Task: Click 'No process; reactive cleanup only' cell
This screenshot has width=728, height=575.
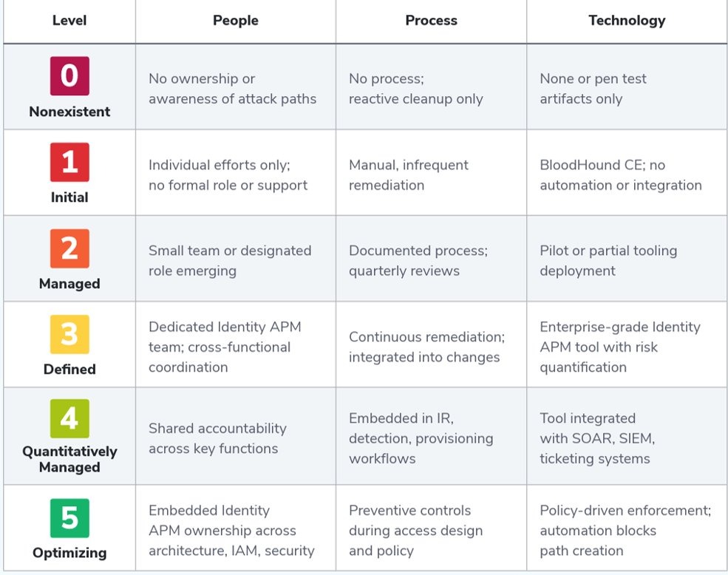Action: pos(415,89)
